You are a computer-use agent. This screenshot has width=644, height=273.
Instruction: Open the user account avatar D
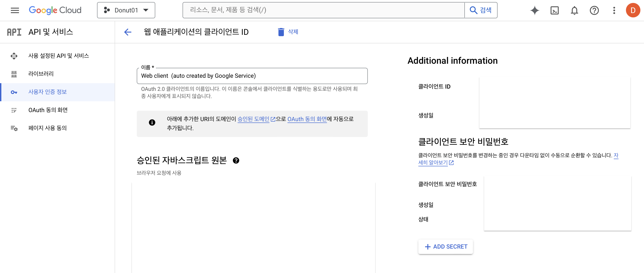(x=633, y=10)
